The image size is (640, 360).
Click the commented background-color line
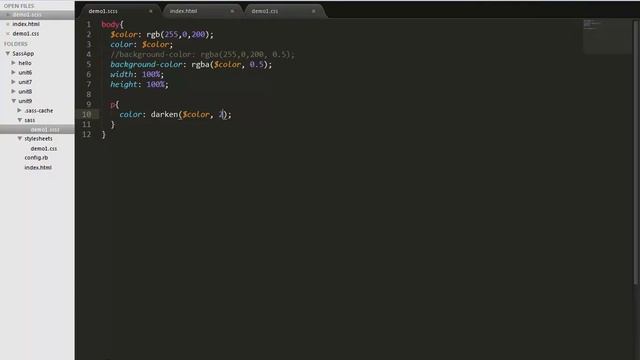coord(202,54)
